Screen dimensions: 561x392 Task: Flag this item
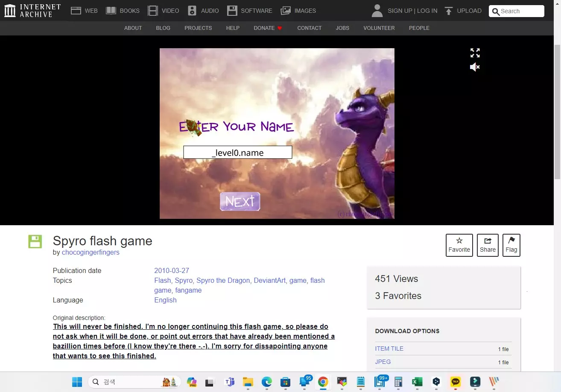coord(511,245)
